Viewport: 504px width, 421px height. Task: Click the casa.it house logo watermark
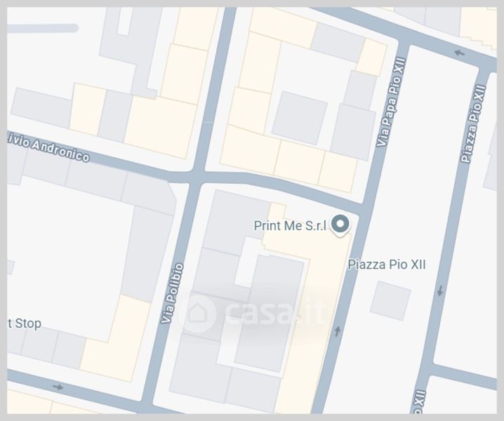(x=198, y=314)
